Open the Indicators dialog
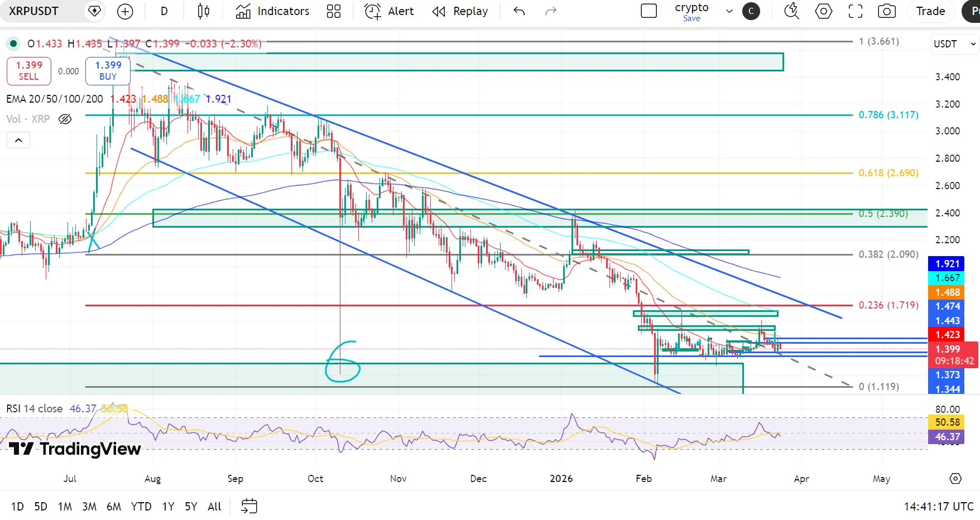 click(273, 11)
